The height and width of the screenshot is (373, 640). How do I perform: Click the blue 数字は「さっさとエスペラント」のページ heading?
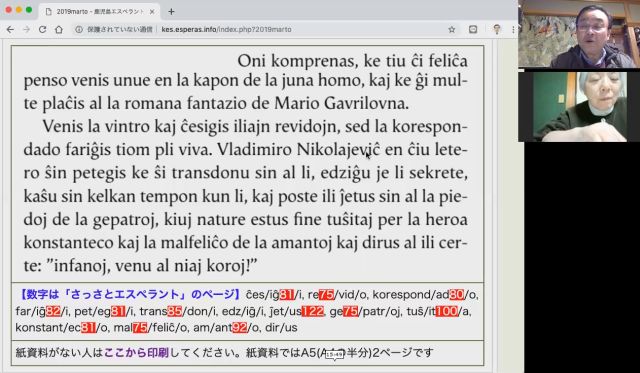point(130,294)
